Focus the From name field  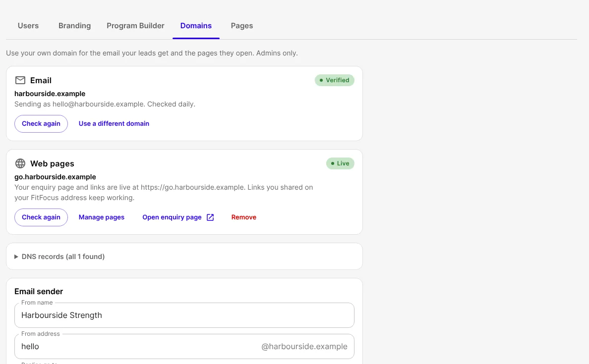[x=184, y=315]
